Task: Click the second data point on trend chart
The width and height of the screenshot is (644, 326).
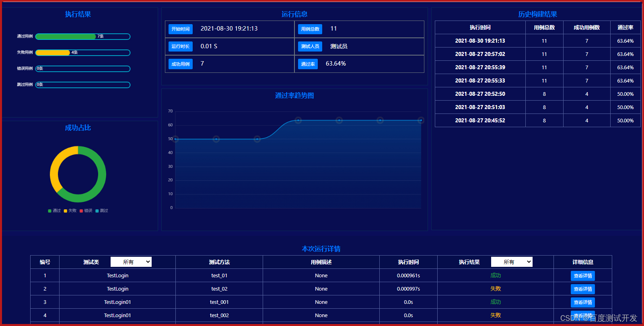Action: pyautogui.click(x=216, y=139)
